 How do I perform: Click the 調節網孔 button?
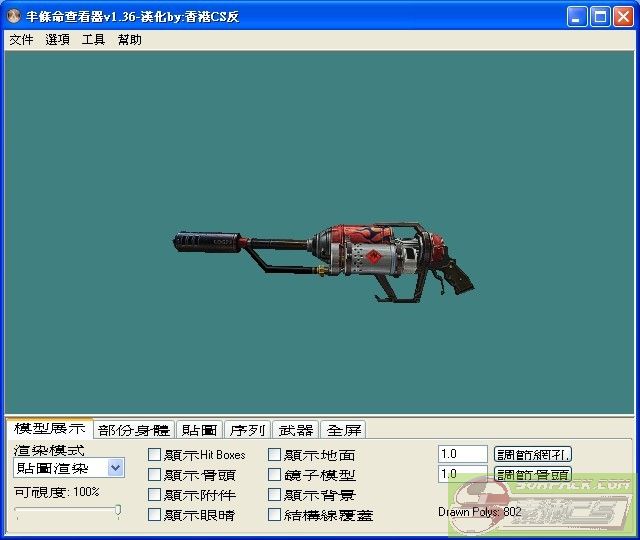[533, 454]
